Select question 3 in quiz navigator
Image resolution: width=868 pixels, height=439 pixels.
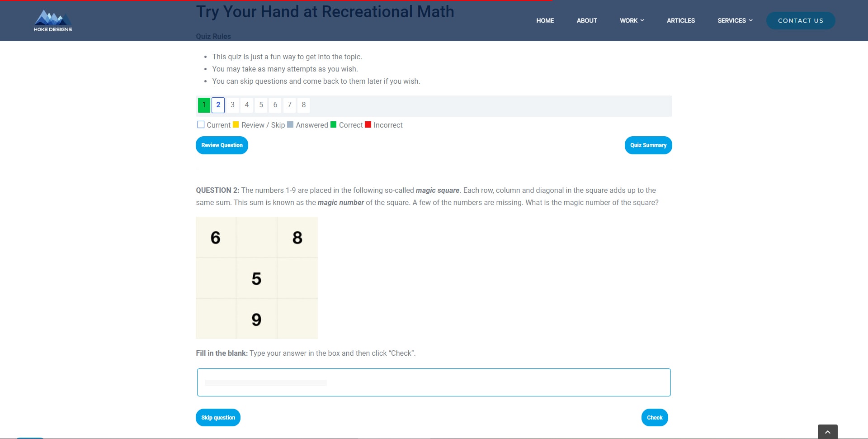232,105
